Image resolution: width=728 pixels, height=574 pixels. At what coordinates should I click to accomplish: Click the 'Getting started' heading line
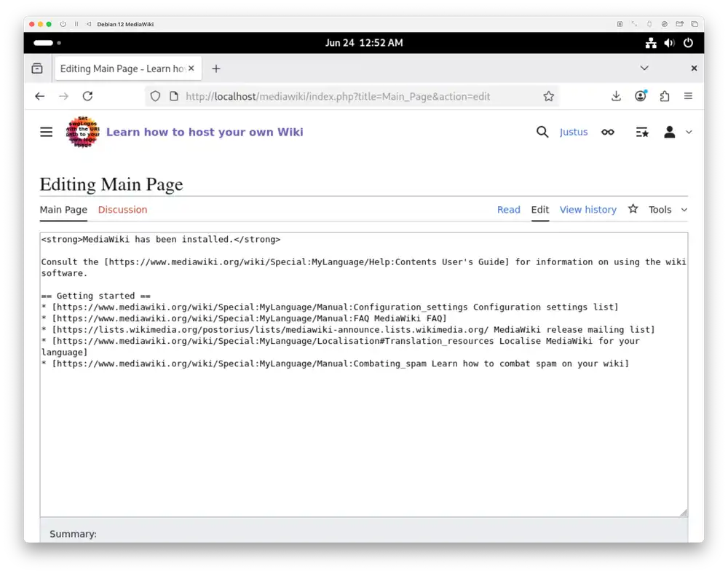95,296
